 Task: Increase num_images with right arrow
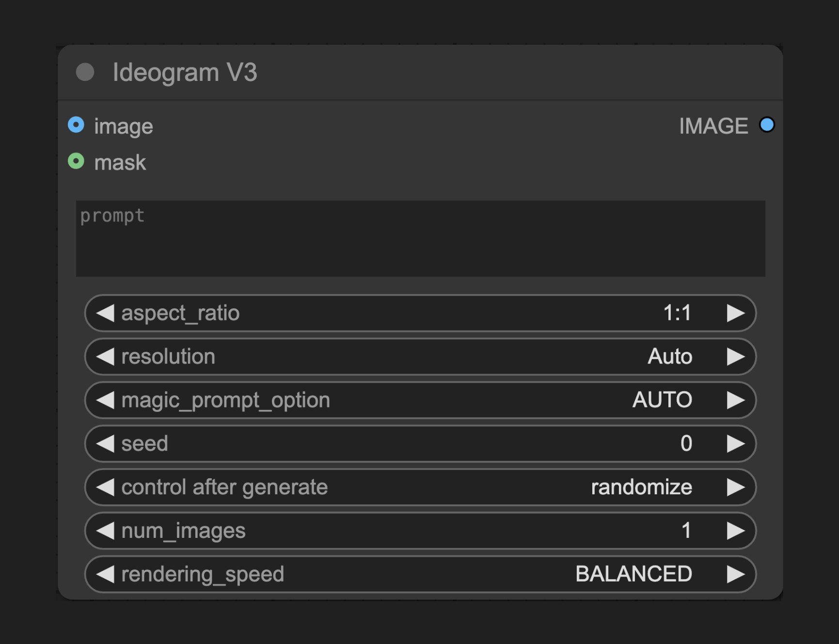[x=736, y=531]
